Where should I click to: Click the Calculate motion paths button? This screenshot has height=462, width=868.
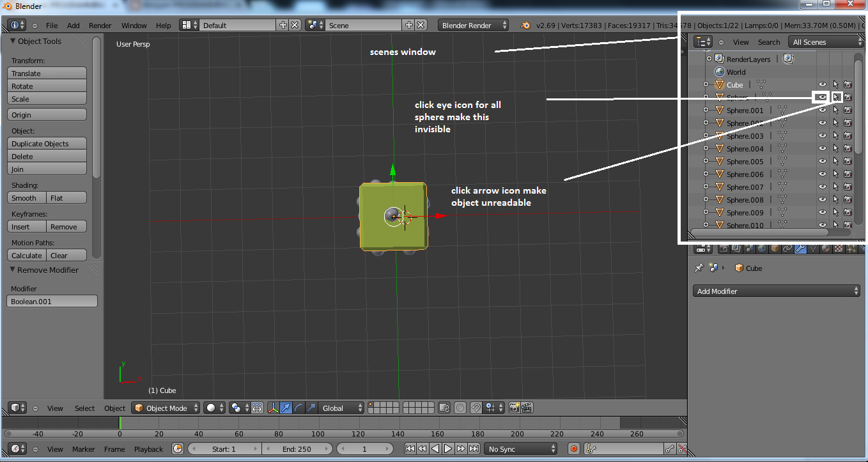pyautogui.click(x=27, y=255)
